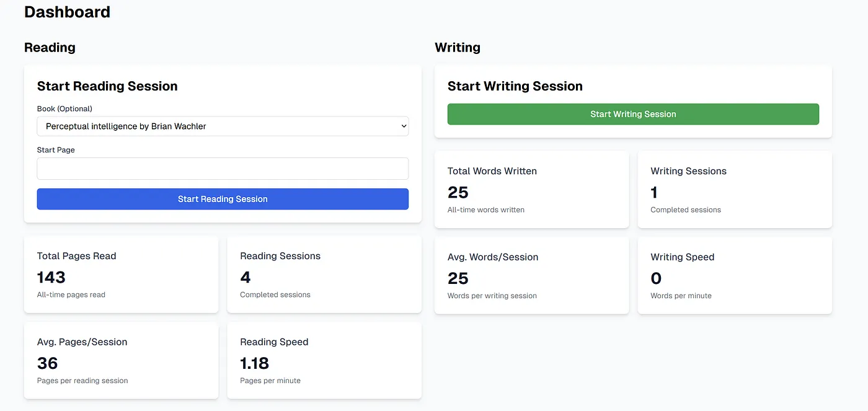The height and width of the screenshot is (411, 868).
Task: Click the Writing Sessions stat card
Action: (x=735, y=190)
